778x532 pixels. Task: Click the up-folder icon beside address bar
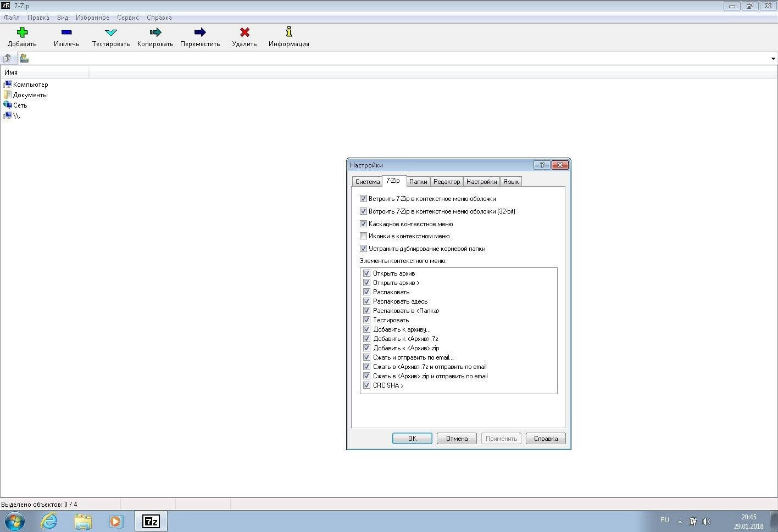[7, 58]
